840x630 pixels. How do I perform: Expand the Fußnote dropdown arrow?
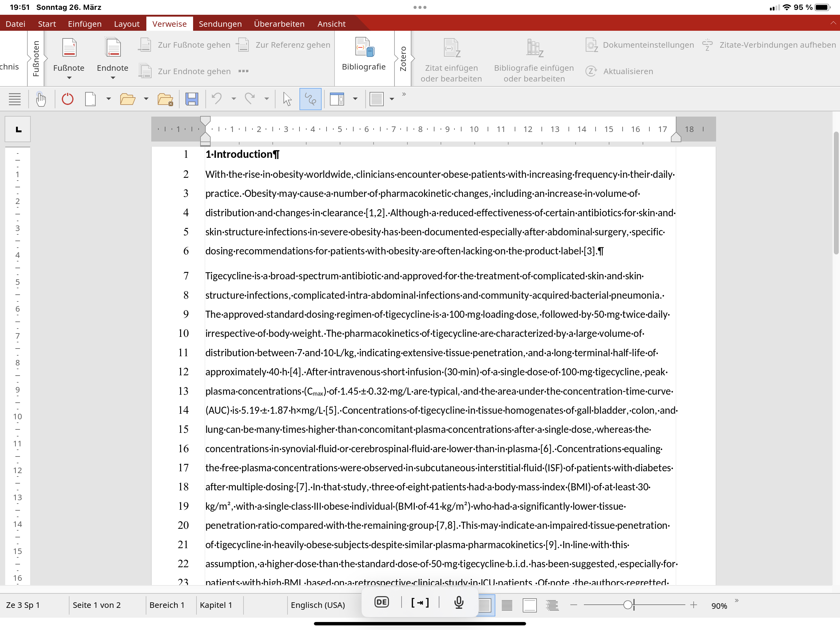pyautogui.click(x=69, y=78)
